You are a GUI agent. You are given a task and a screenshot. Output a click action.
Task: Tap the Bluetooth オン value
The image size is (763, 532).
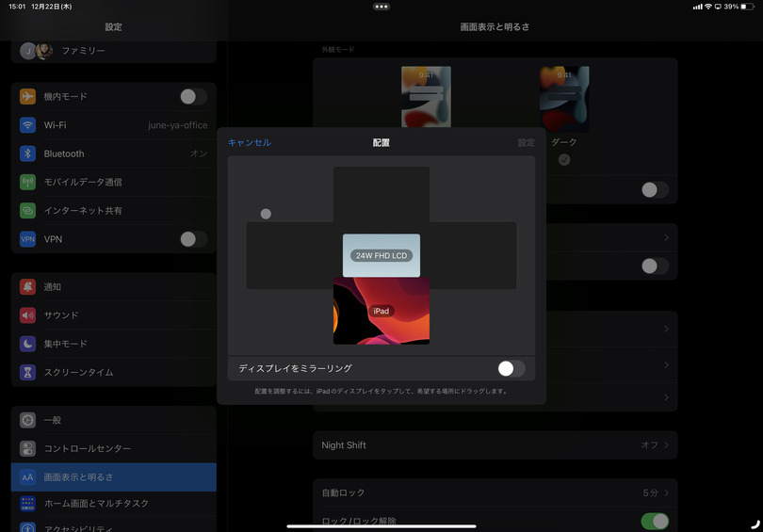199,153
